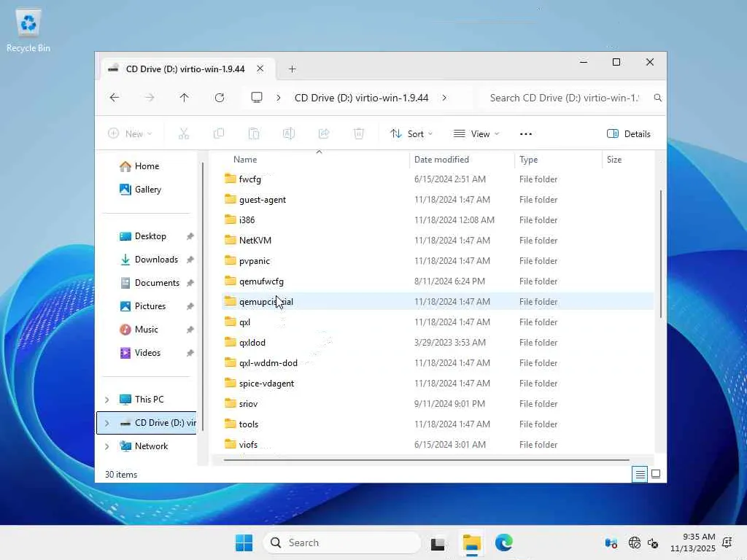Click the vertical scrollbar of file list
This screenshot has height=560, width=747.
click(x=660, y=254)
